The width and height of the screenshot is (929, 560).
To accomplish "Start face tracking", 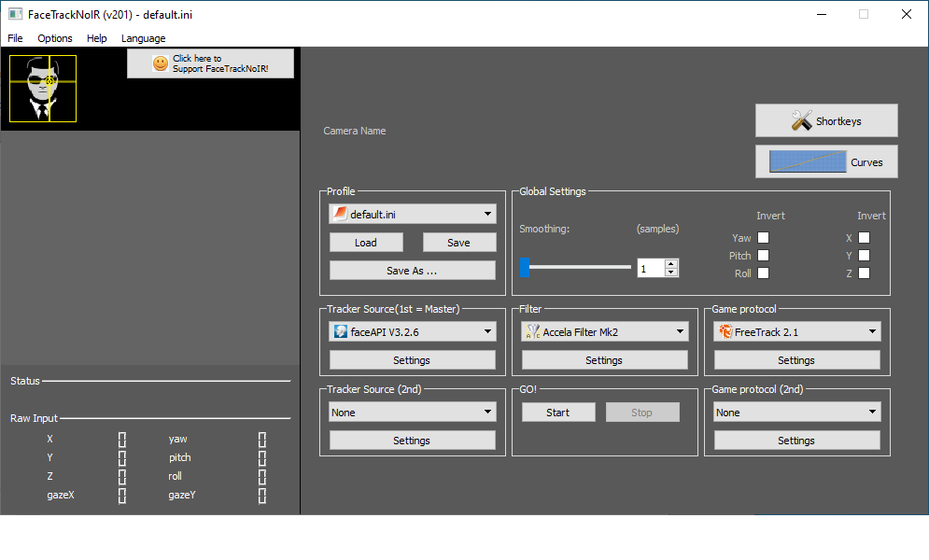I will tap(558, 412).
